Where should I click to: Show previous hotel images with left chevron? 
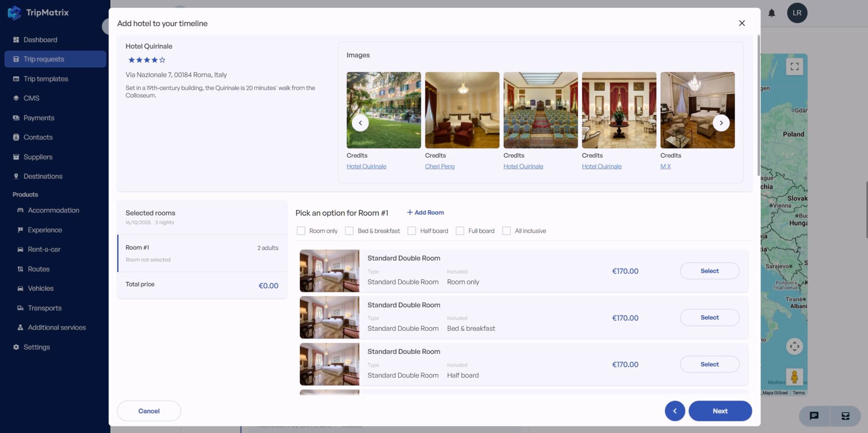[x=360, y=123]
